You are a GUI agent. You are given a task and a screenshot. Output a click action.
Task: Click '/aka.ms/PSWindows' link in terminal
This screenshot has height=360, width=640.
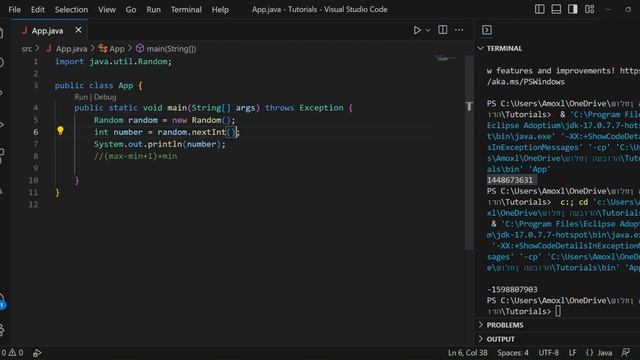click(526, 82)
